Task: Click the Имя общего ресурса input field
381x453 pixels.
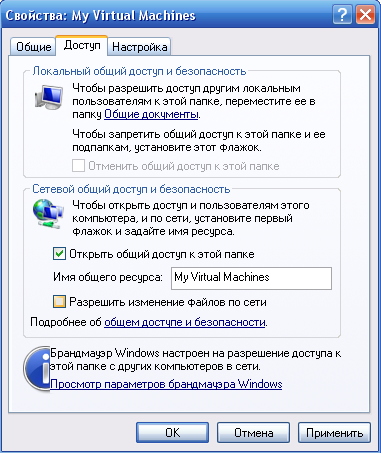Action: tap(251, 278)
